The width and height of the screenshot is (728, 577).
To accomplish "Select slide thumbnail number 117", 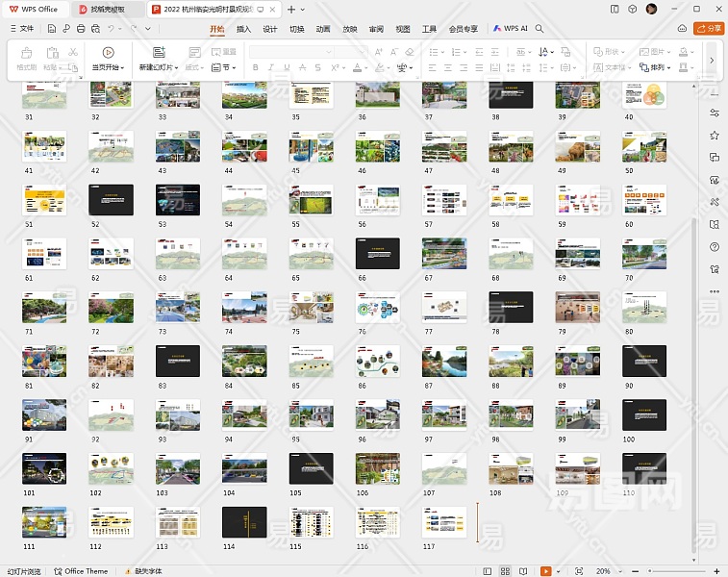I will pyautogui.click(x=443, y=522).
